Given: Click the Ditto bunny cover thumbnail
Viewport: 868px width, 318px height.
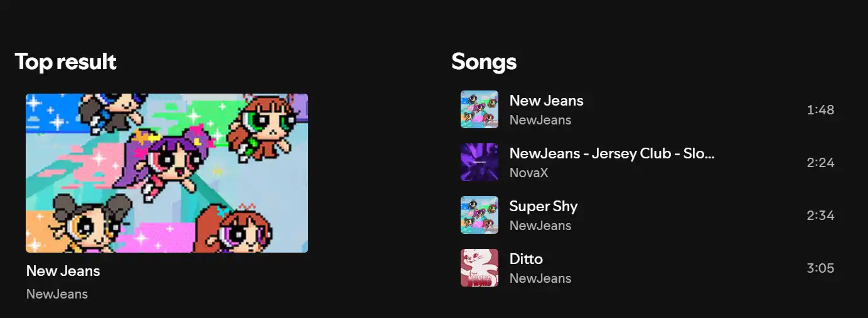Looking at the screenshot, I should (x=480, y=268).
